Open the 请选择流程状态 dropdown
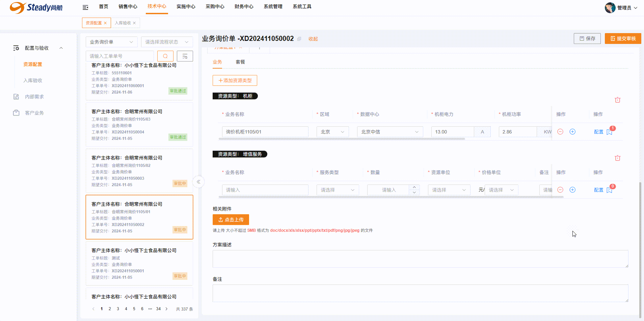 [x=167, y=42]
